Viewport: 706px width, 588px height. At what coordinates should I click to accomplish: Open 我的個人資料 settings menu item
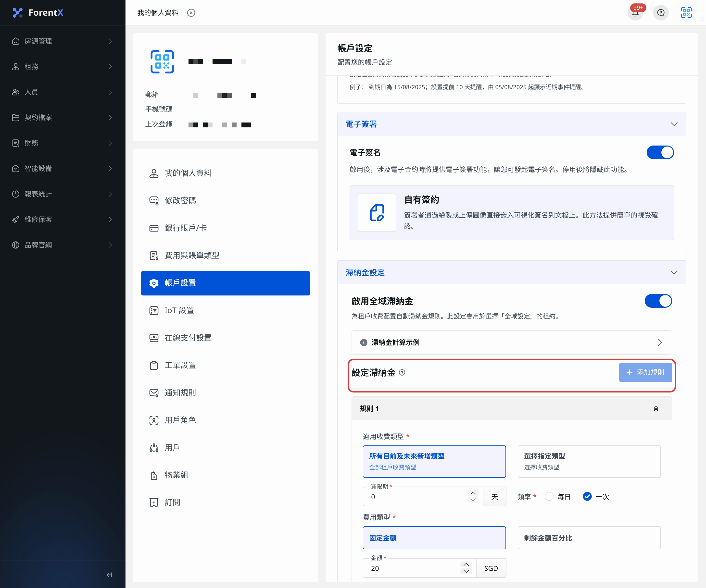[225, 173]
